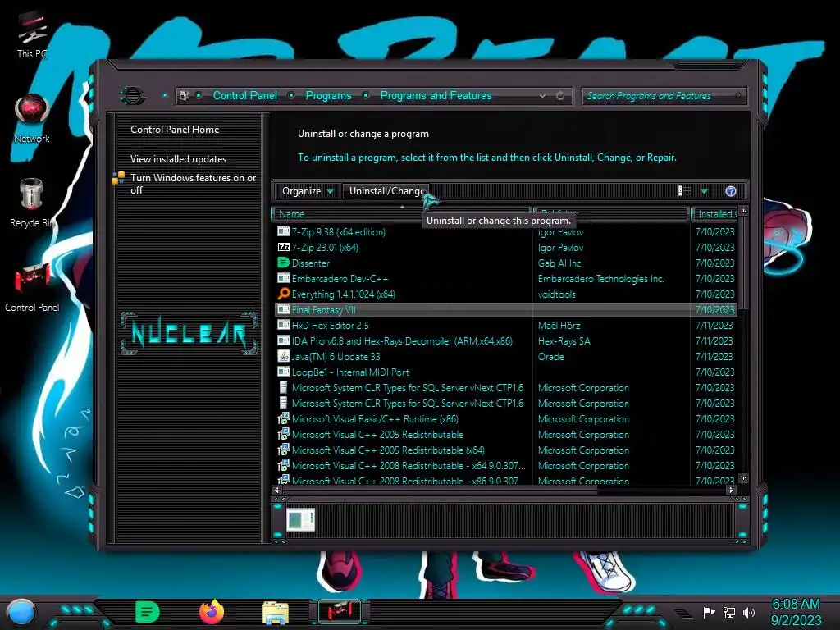Click the Oracle publisher cell

(x=551, y=356)
